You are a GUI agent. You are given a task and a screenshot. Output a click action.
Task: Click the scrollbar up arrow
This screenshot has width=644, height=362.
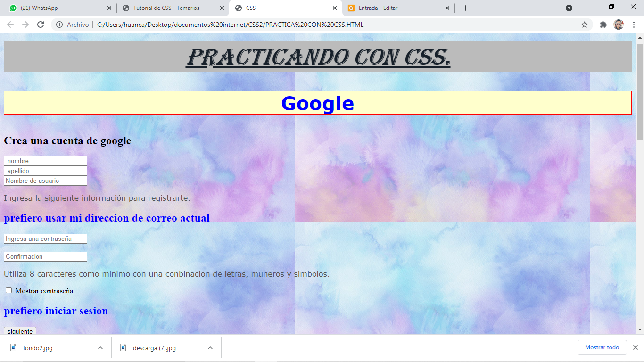[x=640, y=38]
